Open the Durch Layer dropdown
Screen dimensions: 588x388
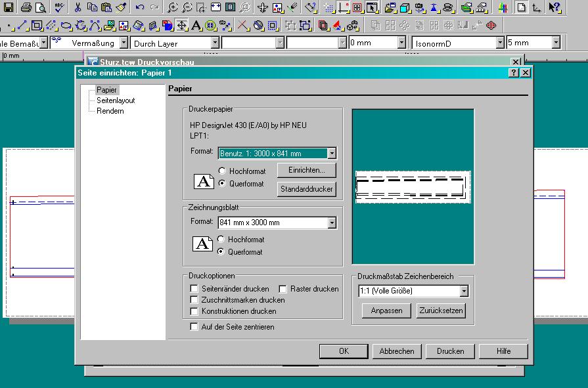(215, 43)
